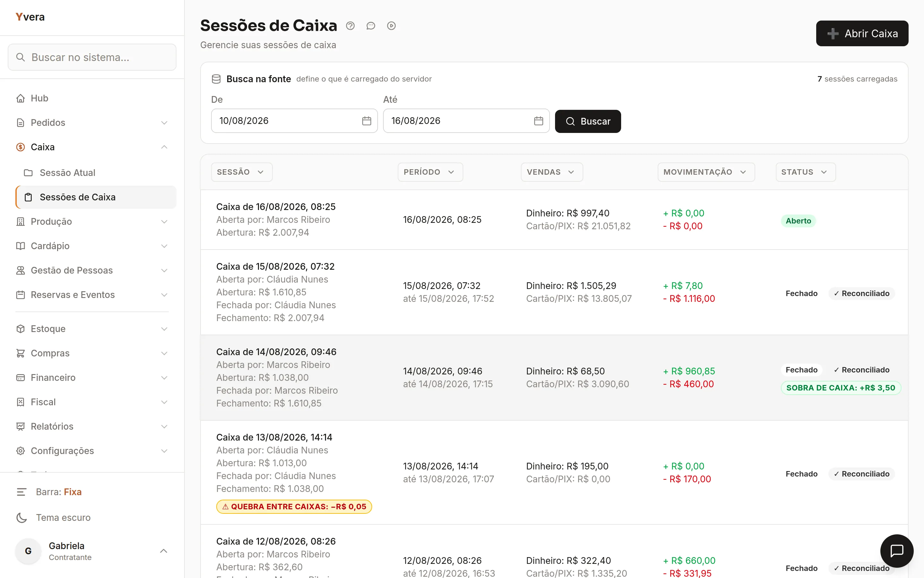Click the Sessões de Caixa clipboard icon
The image size is (924, 578).
[28, 197]
